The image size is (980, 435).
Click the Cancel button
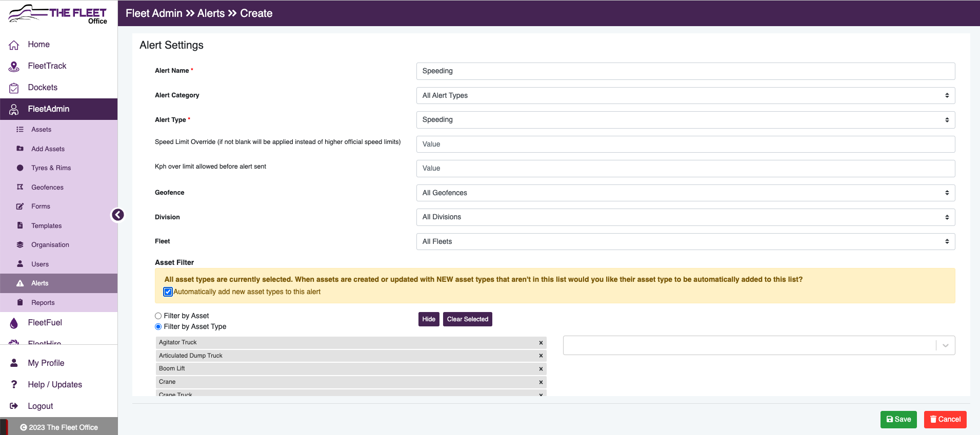coord(945,419)
